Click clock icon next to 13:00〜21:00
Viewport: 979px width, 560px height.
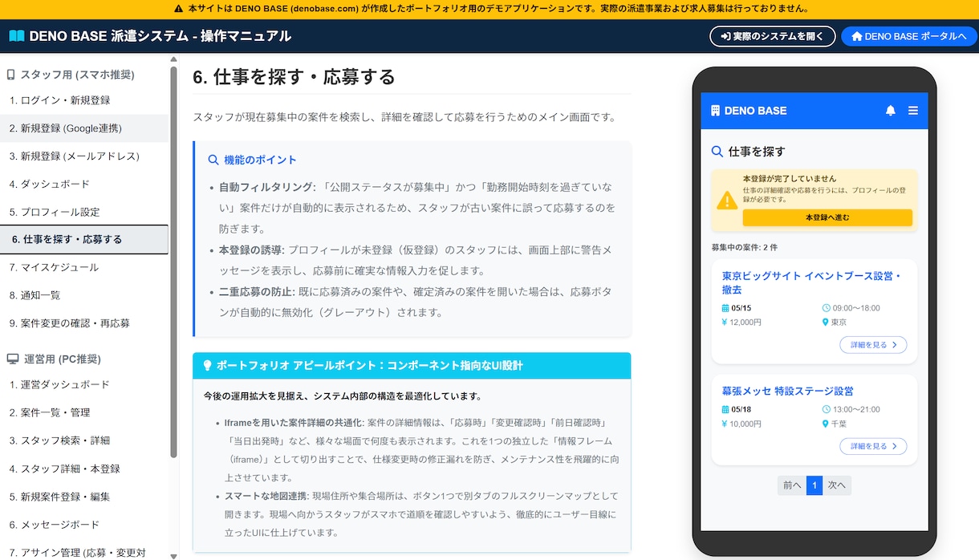point(827,409)
